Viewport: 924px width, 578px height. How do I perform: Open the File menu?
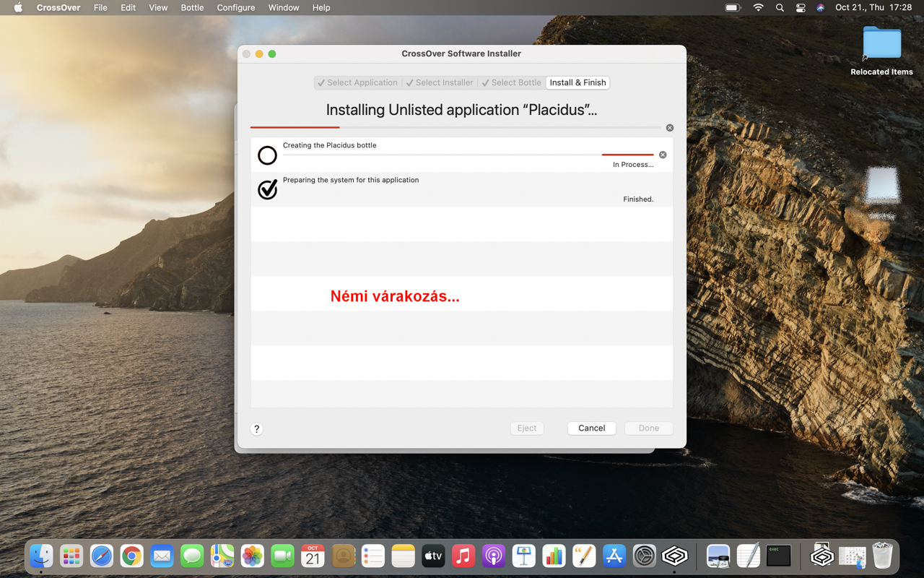point(100,8)
